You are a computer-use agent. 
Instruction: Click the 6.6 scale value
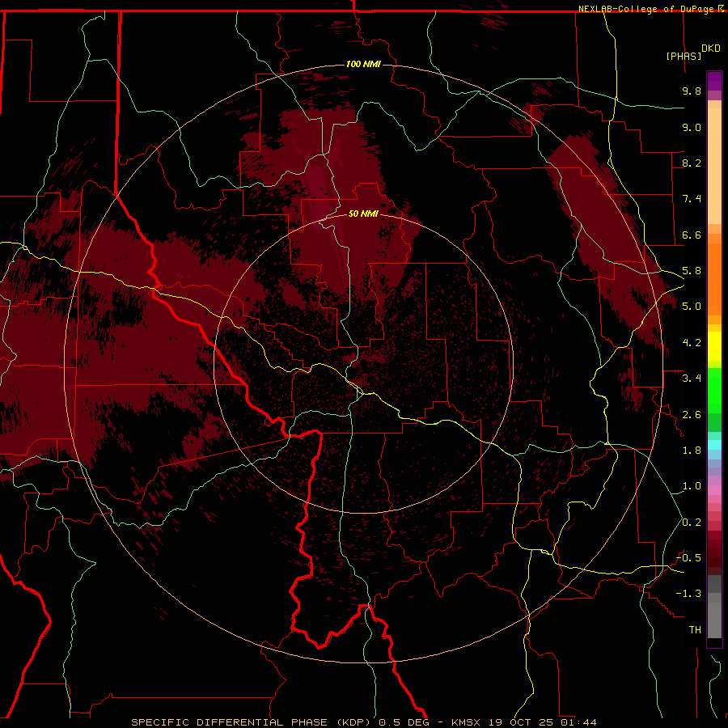pos(692,235)
